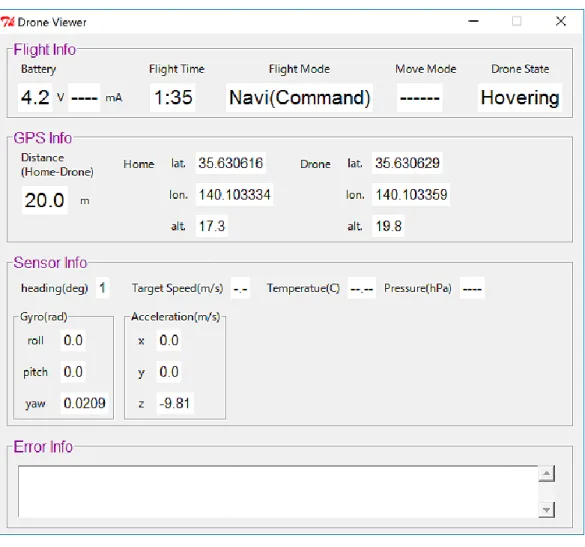585x547 pixels.
Task: Click the GPS Info section title
Action: click(x=43, y=138)
